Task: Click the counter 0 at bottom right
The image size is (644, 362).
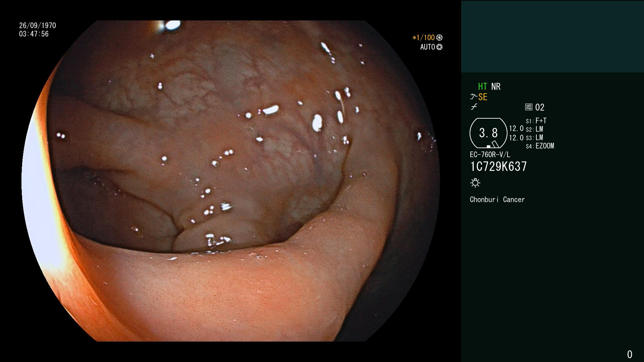Action: tap(630, 354)
